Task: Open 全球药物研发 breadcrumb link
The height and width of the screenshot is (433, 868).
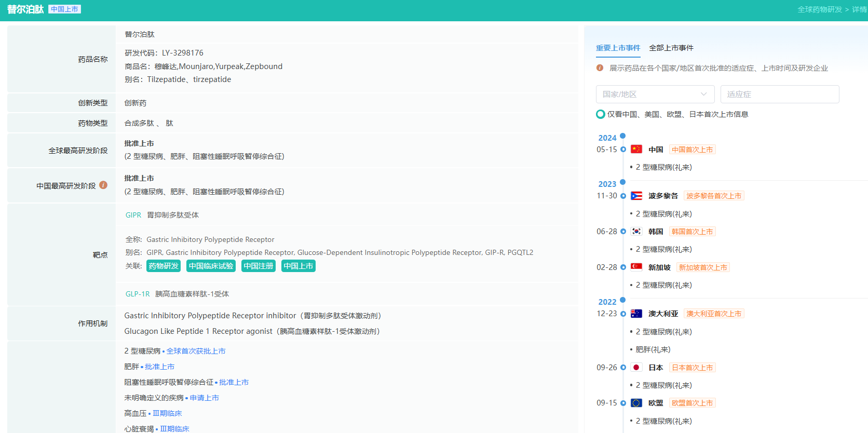Action: tap(820, 9)
